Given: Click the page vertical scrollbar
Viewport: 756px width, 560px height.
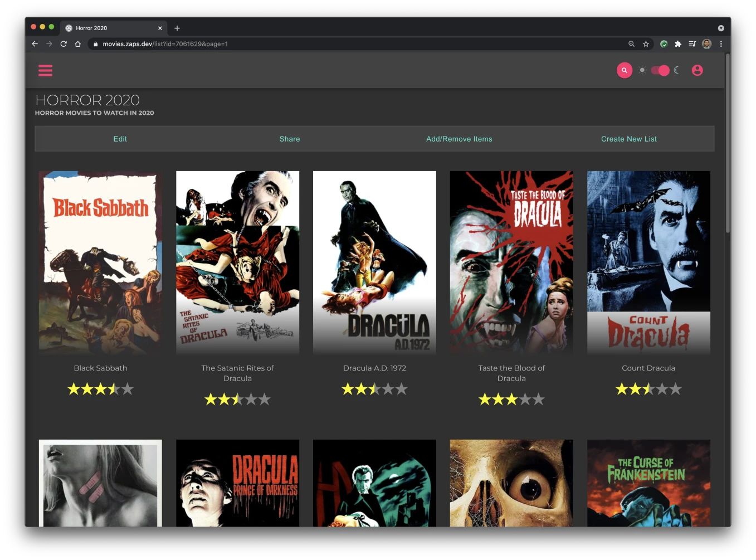Looking at the screenshot, I should pyautogui.click(x=728, y=143).
